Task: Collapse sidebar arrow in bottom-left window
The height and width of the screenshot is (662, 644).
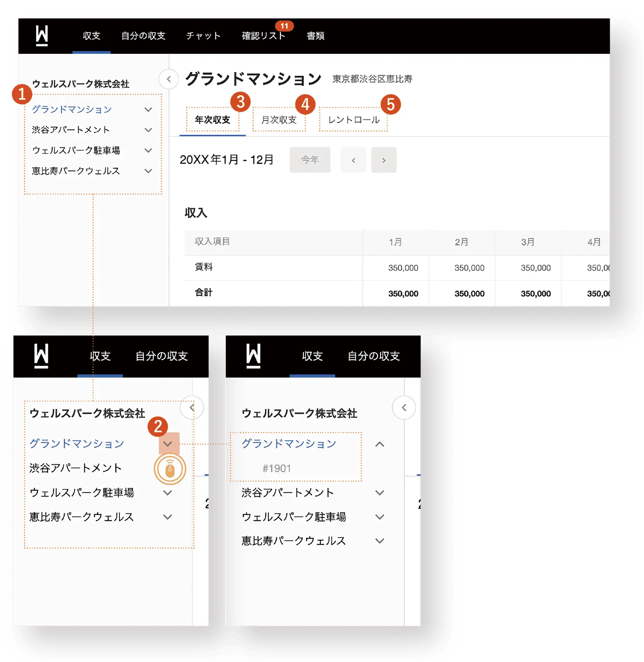Action: 192,408
